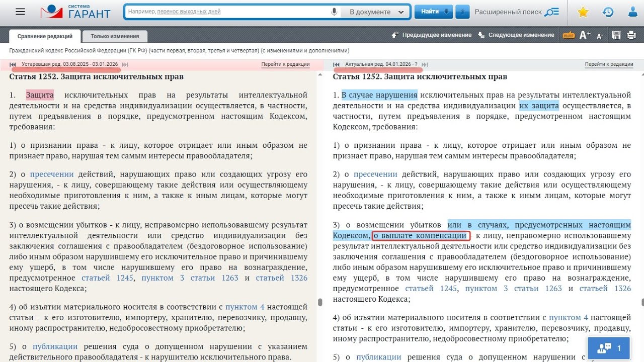The width and height of the screenshot is (644, 362).
Task: Open the chat widget with counter 1
Action: point(609,348)
